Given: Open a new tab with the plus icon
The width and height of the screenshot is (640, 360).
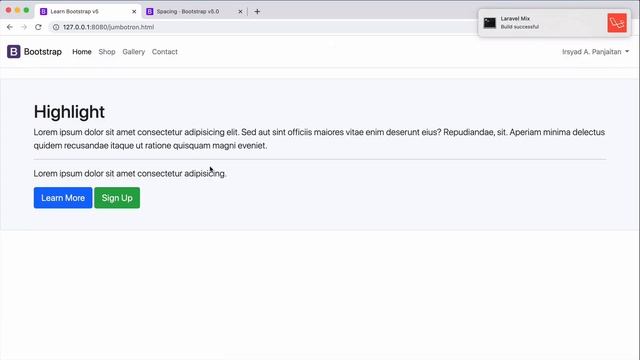Looking at the screenshot, I should click(x=257, y=11).
